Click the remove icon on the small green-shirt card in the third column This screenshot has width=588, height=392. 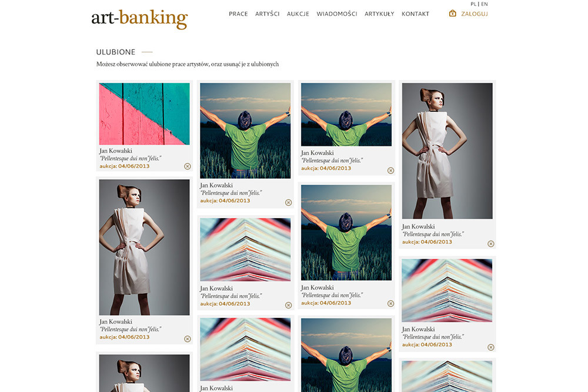click(391, 170)
